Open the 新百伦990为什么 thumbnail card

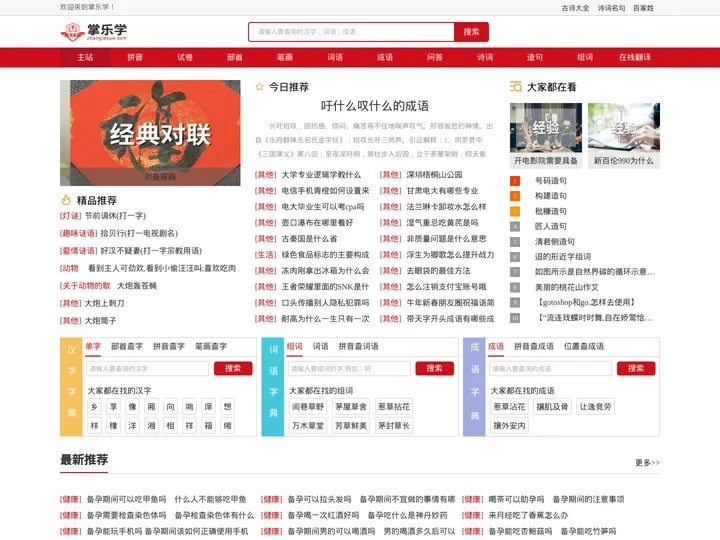(624, 135)
